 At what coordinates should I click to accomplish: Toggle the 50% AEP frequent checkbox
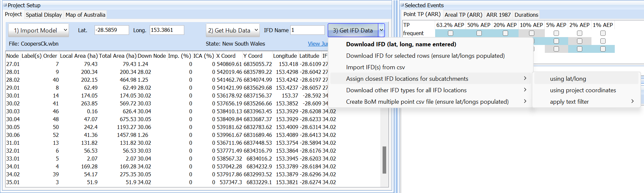coord(479,33)
